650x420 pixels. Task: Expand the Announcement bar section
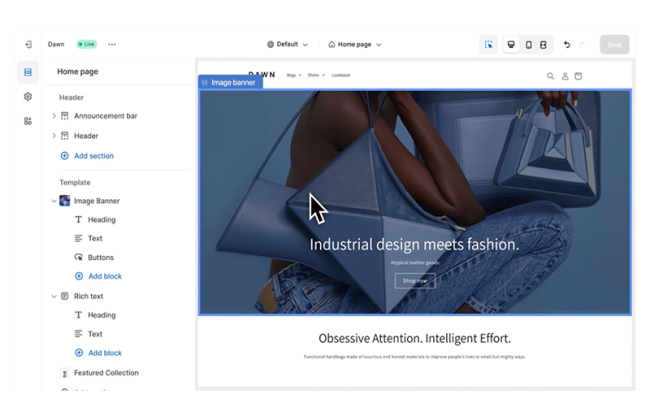click(x=54, y=116)
